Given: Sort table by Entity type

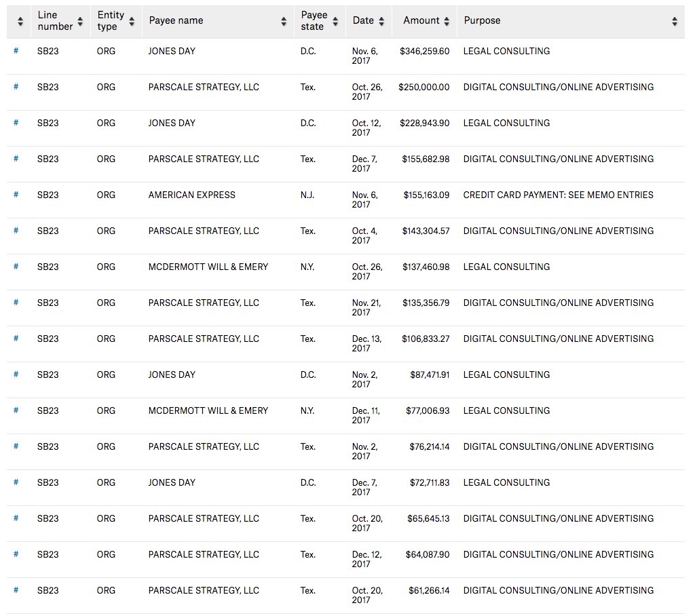Looking at the screenshot, I should [x=132, y=21].
